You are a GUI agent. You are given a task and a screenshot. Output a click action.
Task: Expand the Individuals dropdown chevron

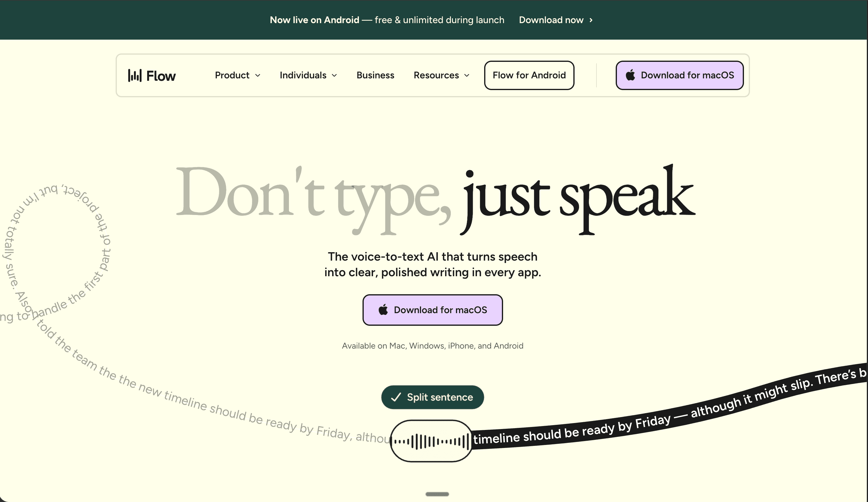[x=334, y=75]
